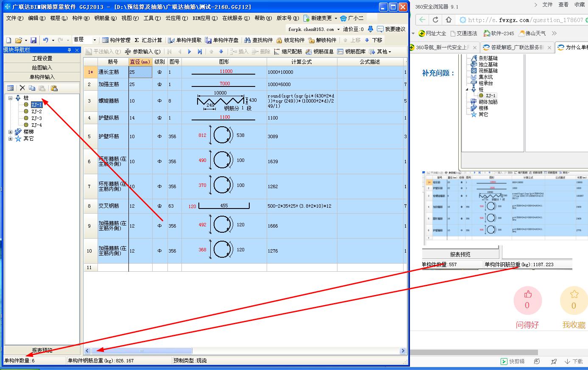This screenshot has height=370, width=588.
Task: Click clipboard paste icon in navigation panel
Action: click(x=54, y=88)
